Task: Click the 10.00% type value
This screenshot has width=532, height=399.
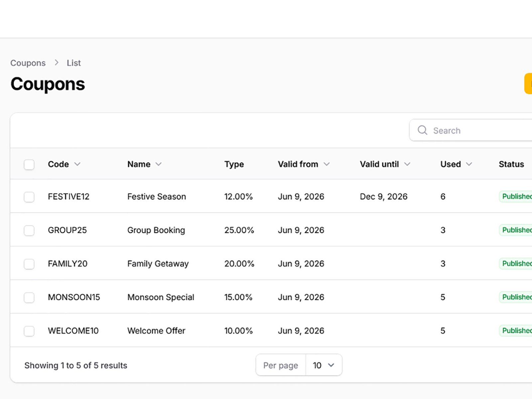Action: point(238,331)
